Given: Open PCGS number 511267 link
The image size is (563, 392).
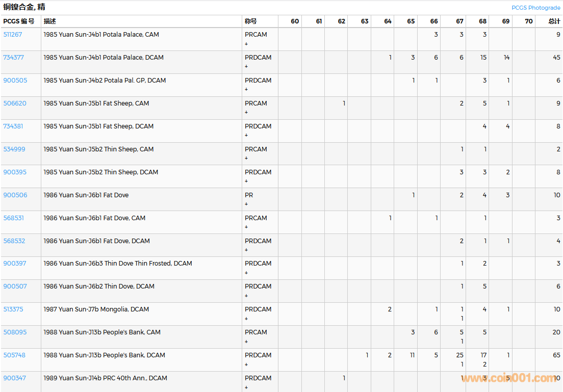Looking at the screenshot, I should tap(13, 35).
